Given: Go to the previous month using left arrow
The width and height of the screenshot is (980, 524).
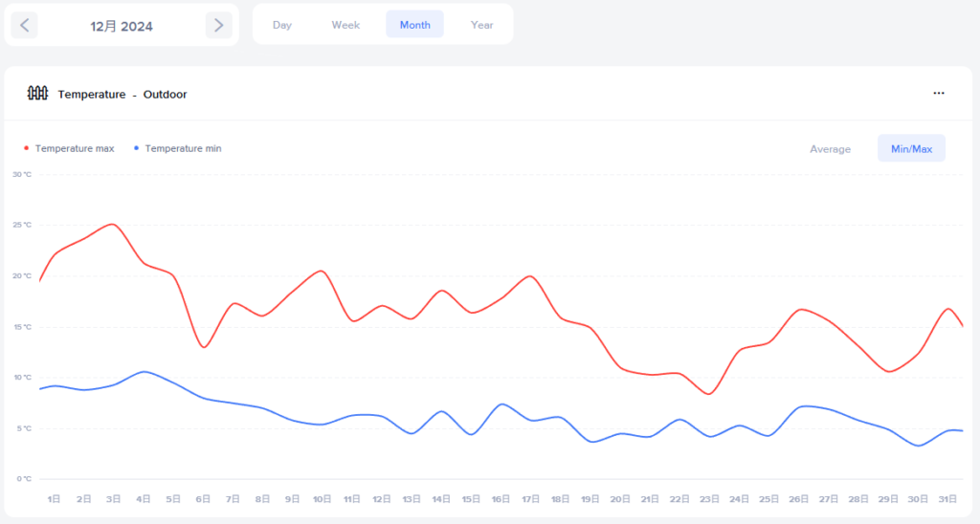Looking at the screenshot, I should (25, 26).
